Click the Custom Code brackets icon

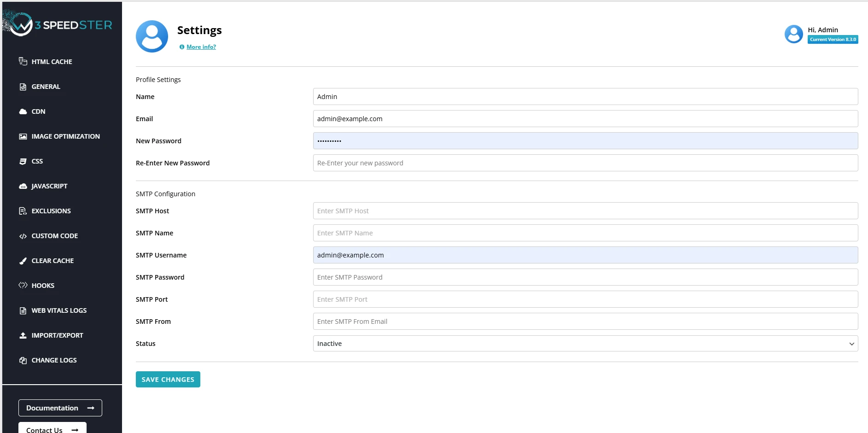pyautogui.click(x=23, y=236)
